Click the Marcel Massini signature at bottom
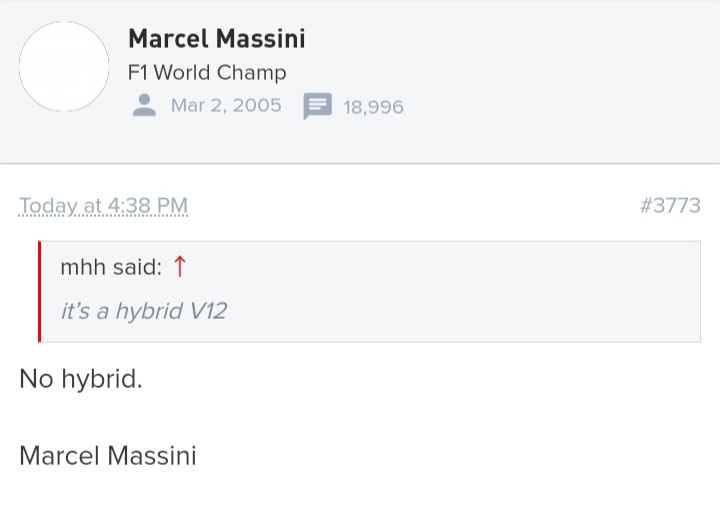 [108, 456]
